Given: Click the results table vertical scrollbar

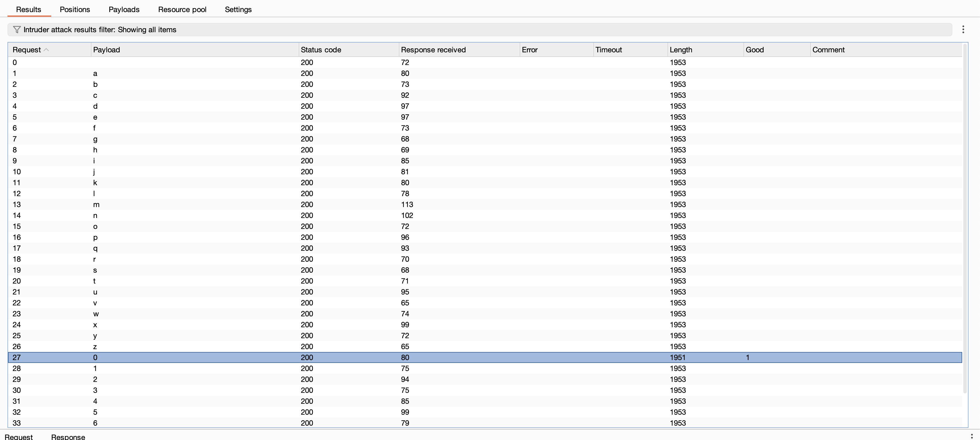Looking at the screenshot, I should click(x=965, y=219).
